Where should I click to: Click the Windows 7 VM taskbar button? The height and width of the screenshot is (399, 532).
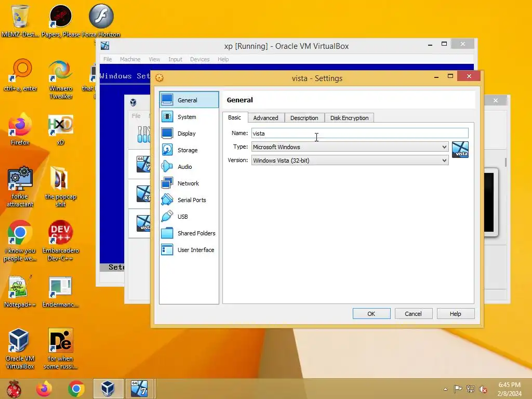pos(139,389)
